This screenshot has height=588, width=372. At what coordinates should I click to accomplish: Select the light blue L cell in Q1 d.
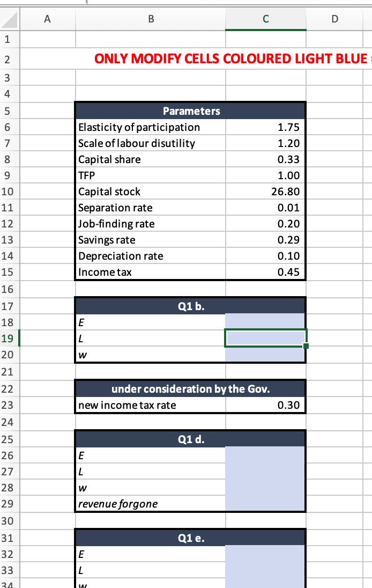tap(265, 472)
